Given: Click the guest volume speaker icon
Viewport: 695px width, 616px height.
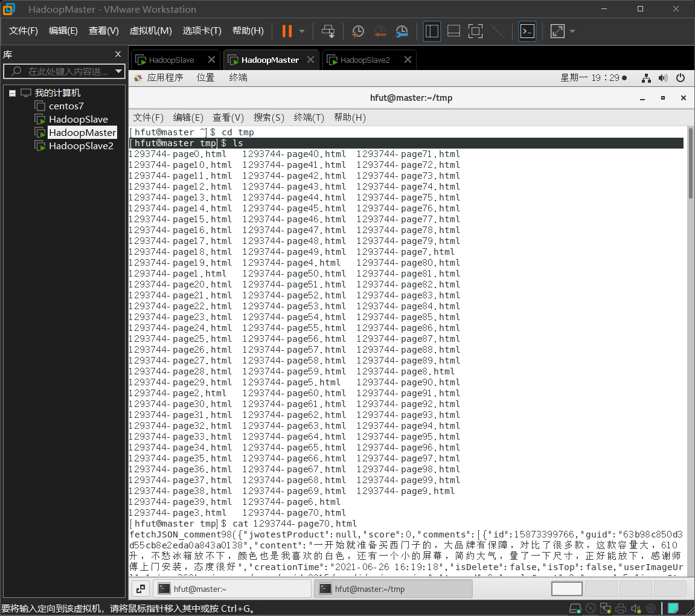Looking at the screenshot, I should (x=662, y=78).
